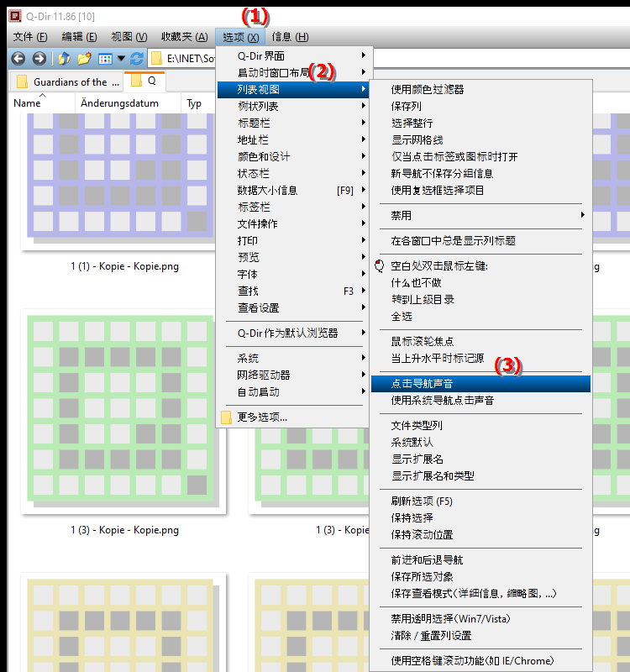Toggle 显示网格线 option
The width and height of the screenshot is (630, 672).
click(480, 139)
